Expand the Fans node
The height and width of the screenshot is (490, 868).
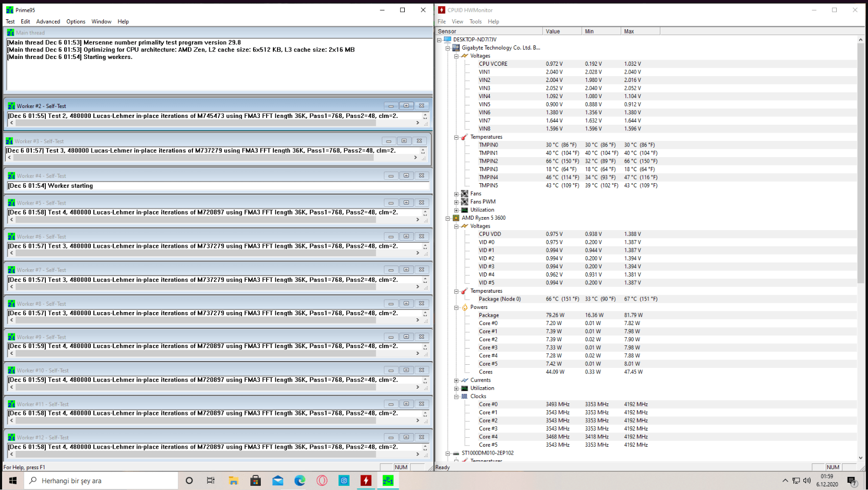click(x=456, y=194)
